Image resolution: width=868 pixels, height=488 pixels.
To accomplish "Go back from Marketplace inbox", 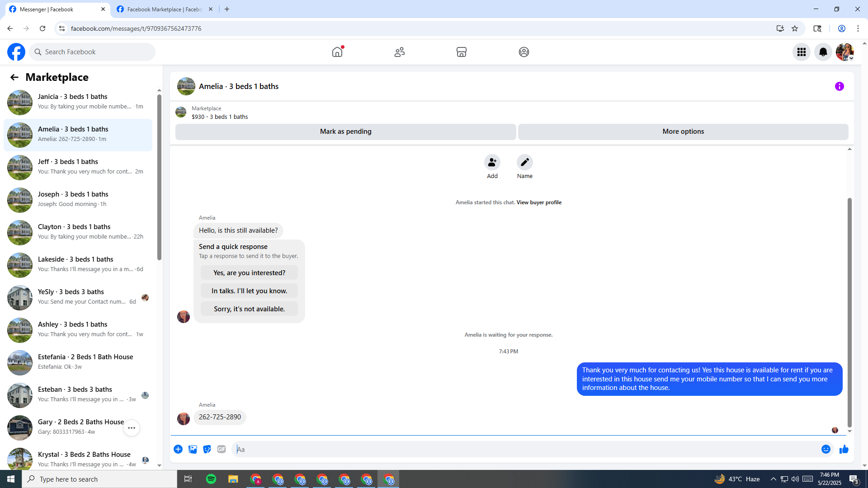I will (x=14, y=77).
